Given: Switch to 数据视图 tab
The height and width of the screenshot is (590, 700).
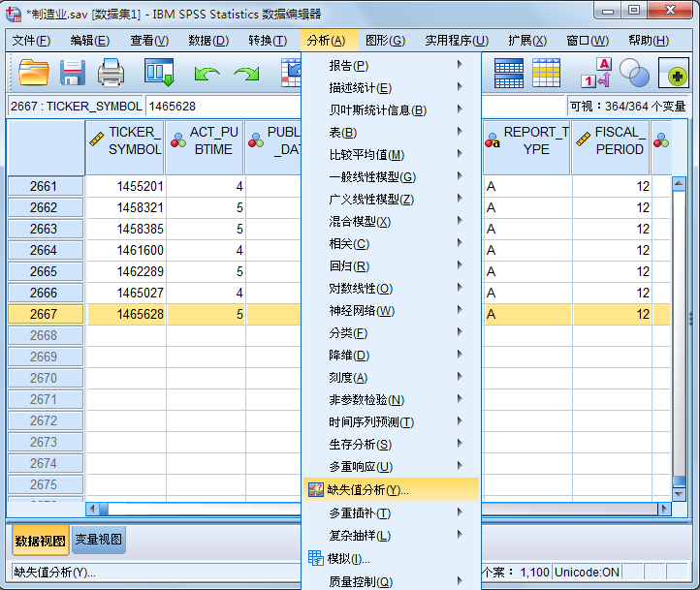Looking at the screenshot, I should pyautogui.click(x=40, y=541).
